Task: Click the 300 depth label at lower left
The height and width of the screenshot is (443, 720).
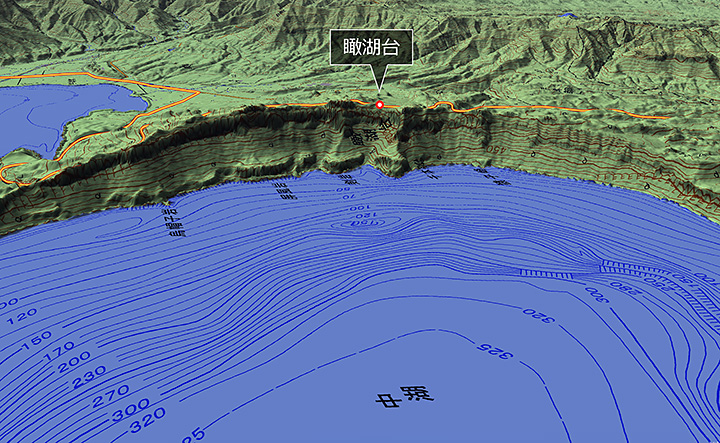Action: click(x=126, y=412)
